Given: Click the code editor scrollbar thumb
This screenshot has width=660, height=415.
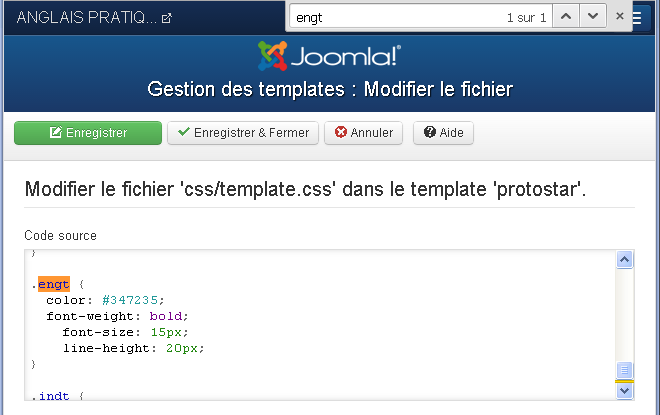Looking at the screenshot, I should tap(624, 370).
